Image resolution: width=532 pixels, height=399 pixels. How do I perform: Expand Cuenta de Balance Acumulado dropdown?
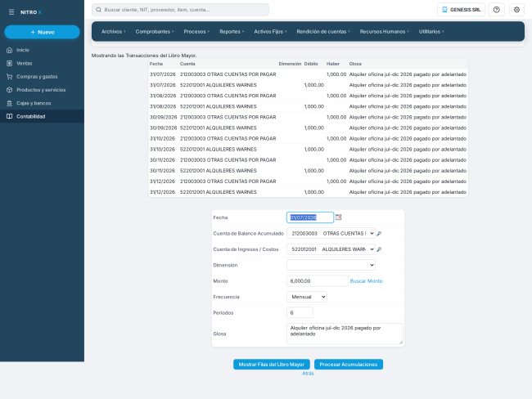(331, 234)
